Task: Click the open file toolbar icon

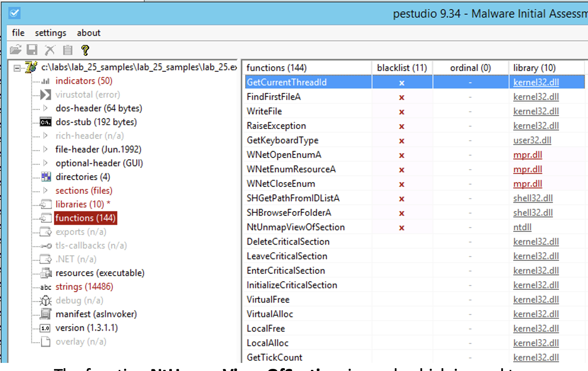Action: (16, 50)
